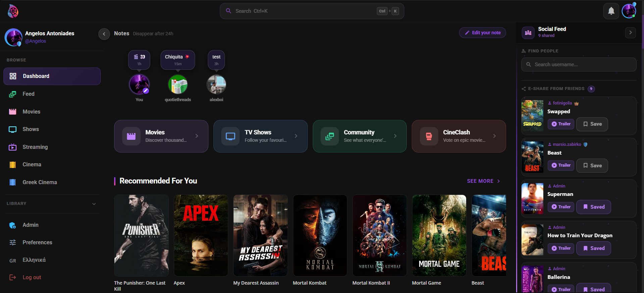Click the search magnifier icon in top bar
This screenshot has width=644, height=293.
tap(229, 11)
